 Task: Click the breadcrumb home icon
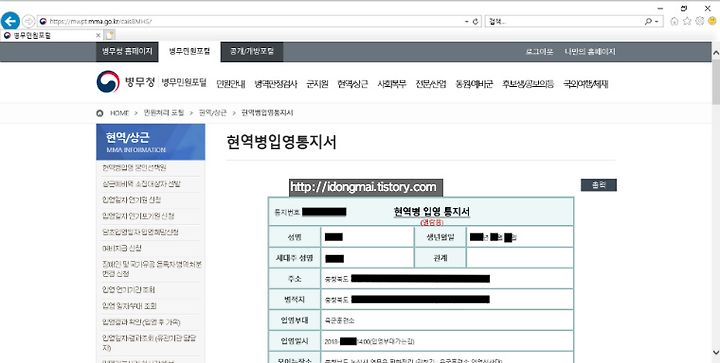[x=100, y=113]
